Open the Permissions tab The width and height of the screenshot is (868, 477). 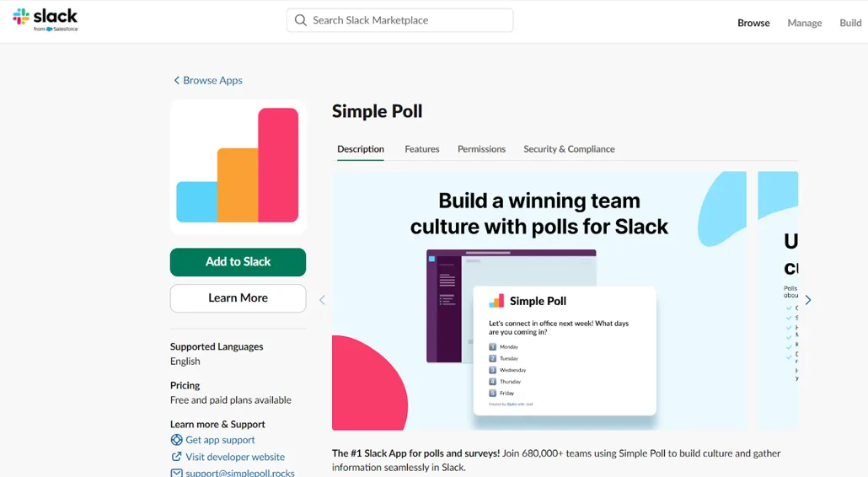481,149
